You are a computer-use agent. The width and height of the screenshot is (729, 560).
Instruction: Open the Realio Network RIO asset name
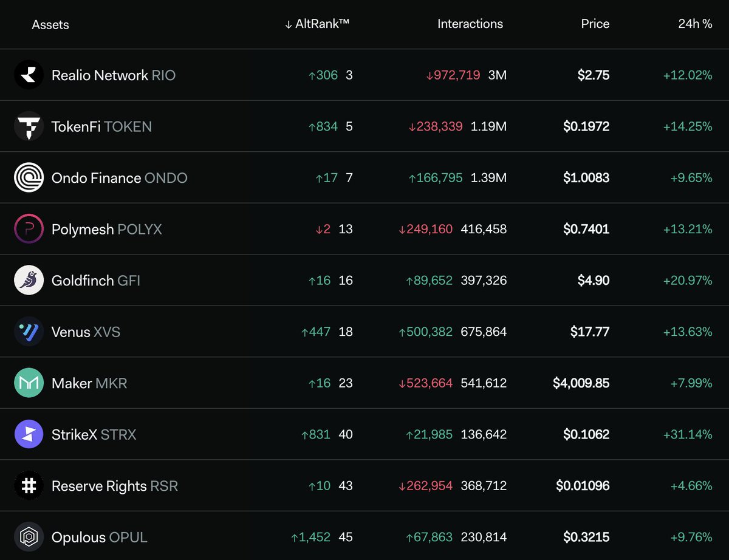pos(114,75)
